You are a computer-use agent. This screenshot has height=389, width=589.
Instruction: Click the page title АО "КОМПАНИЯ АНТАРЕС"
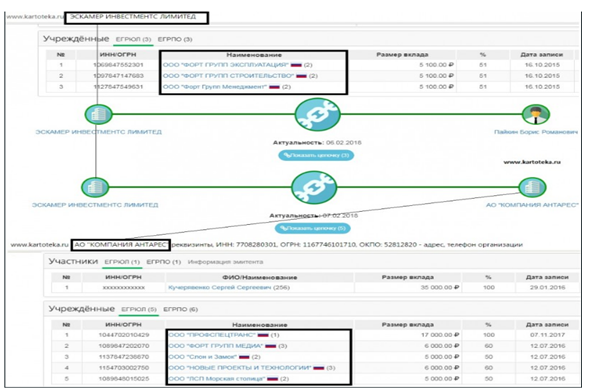point(121,245)
